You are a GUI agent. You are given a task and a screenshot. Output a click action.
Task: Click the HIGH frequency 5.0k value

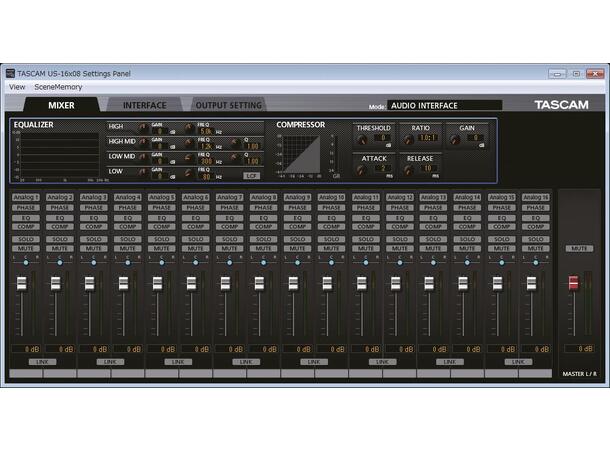coord(206,131)
